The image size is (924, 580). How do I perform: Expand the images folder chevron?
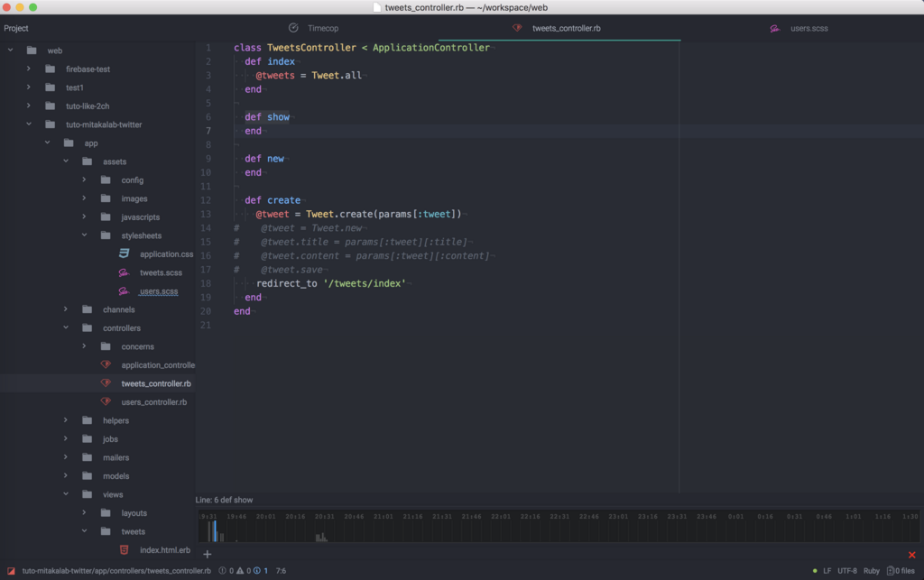[84, 198]
